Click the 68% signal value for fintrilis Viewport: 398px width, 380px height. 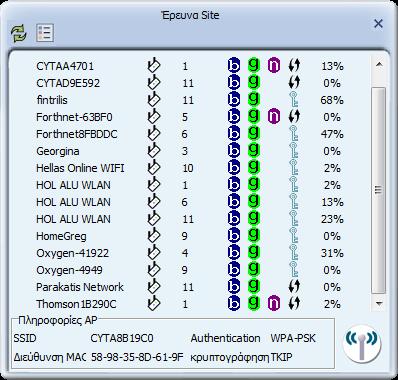pos(332,100)
